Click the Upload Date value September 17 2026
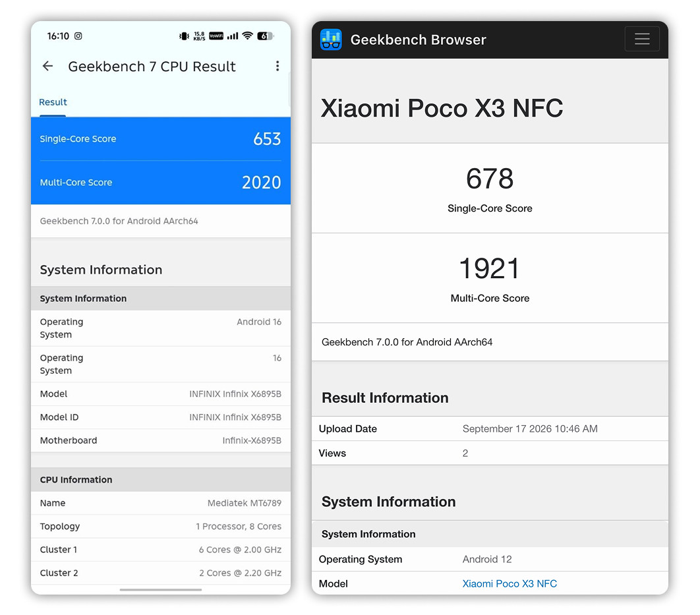The width and height of the screenshot is (700, 615). pyautogui.click(x=530, y=428)
